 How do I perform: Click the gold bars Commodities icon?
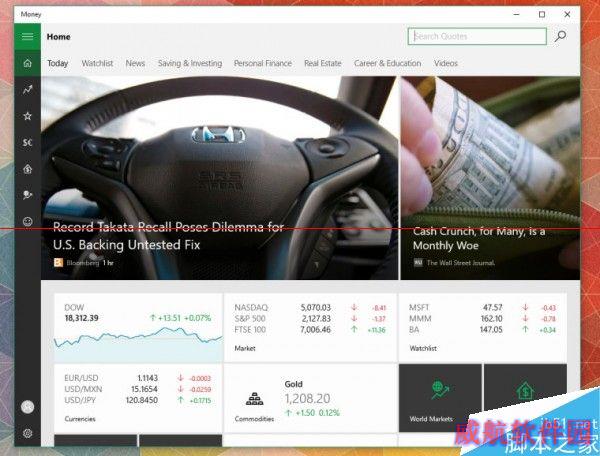pos(254,399)
